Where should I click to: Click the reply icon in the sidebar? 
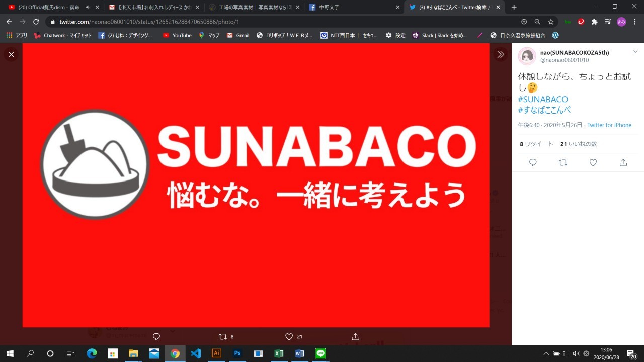[x=533, y=162]
